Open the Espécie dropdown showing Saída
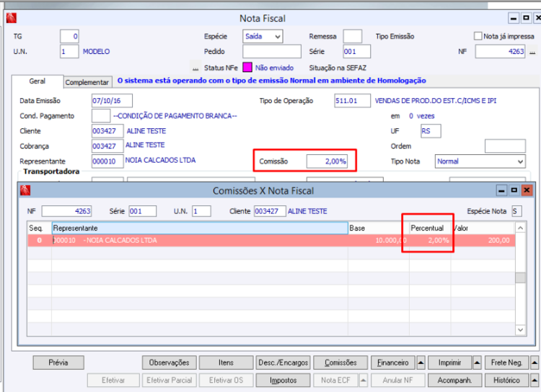 click(x=263, y=36)
